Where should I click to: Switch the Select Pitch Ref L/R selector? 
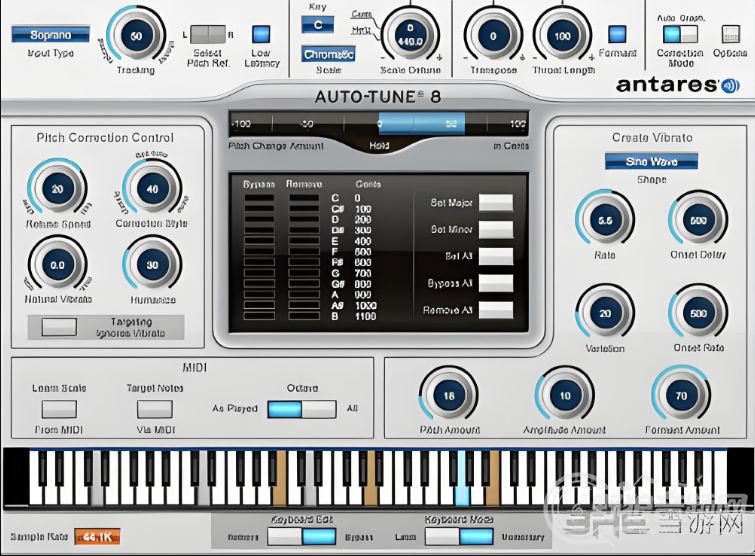point(208,35)
